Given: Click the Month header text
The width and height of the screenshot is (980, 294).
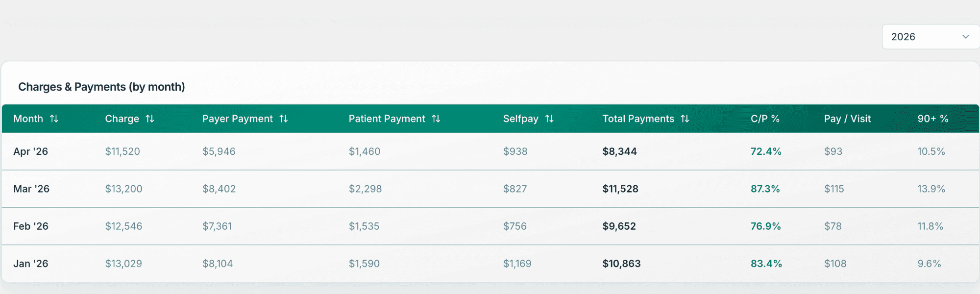Looking at the screenshot, I should tap(28, 119).
